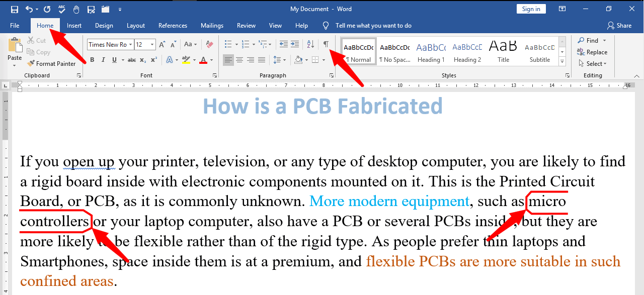
Task: Toggle show/hide paragraph marks
Action: 326,44
